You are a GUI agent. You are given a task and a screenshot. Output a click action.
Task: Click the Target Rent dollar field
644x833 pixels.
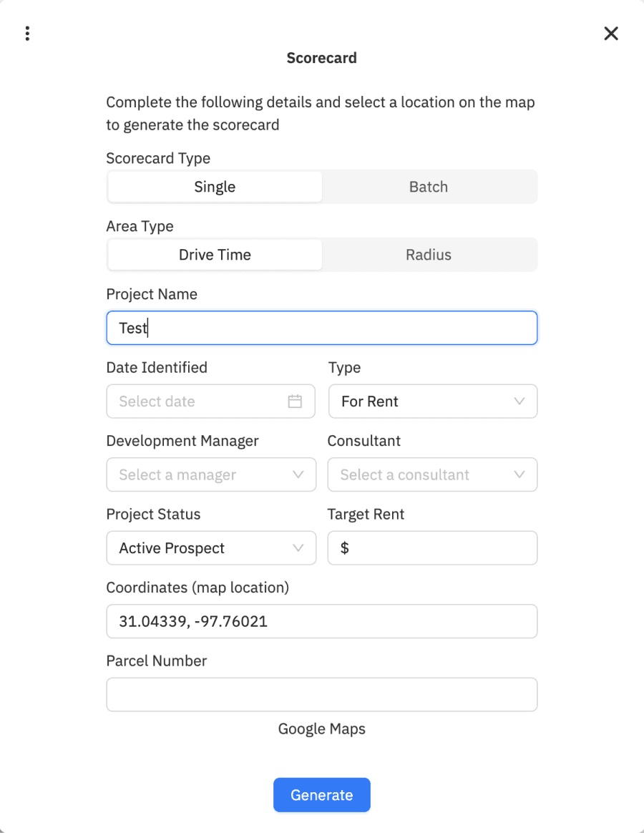[432, 547]
